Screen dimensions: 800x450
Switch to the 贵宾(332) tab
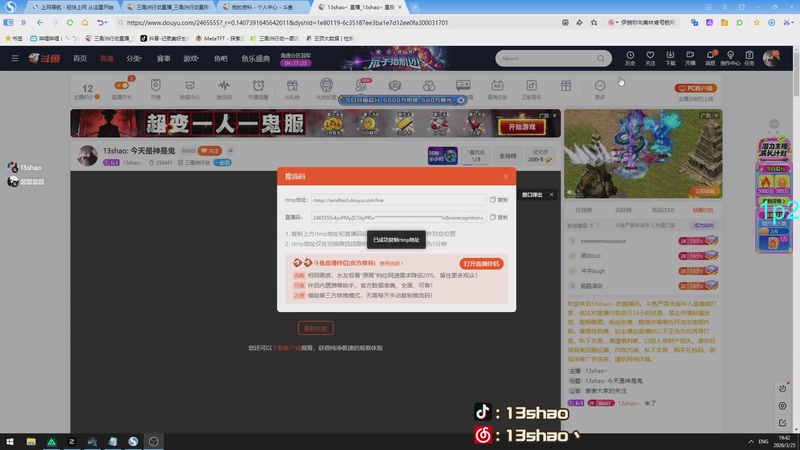663,210
